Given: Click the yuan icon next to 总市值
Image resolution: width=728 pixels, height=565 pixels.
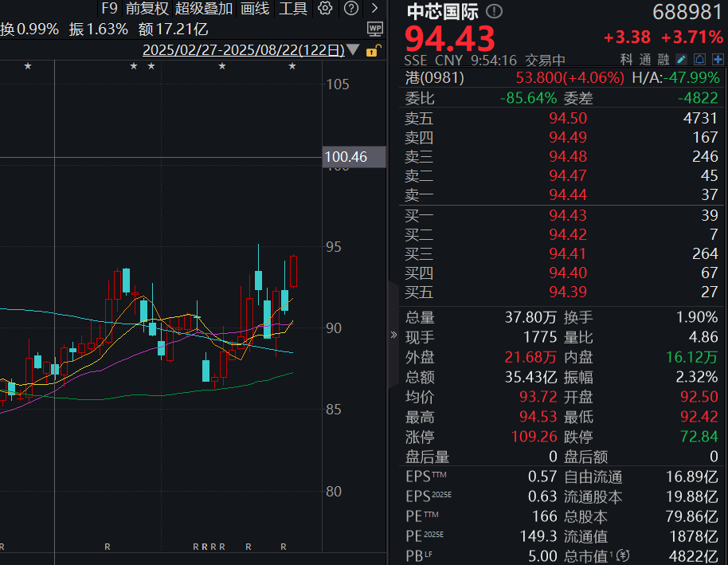Looking at the screenshot, I should coord(623,555).
